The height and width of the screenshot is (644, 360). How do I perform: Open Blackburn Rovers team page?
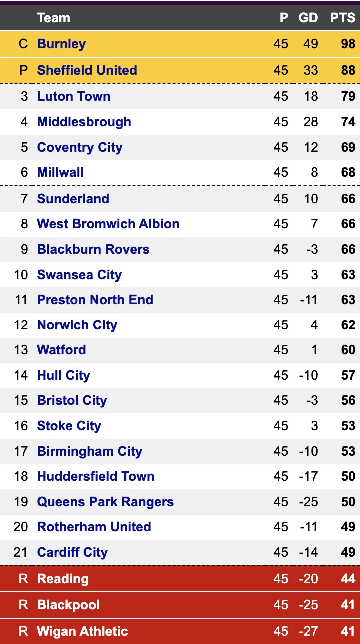click(x=93, y=249)
